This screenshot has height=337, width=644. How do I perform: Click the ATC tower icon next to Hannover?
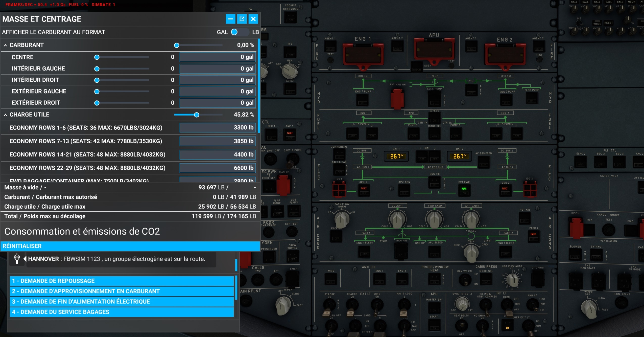coord(17,259)
